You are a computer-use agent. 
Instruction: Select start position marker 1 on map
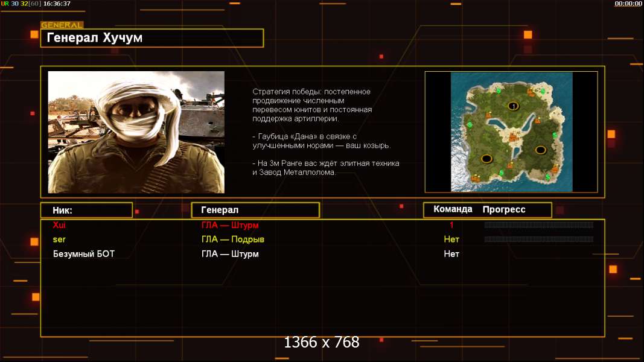point(514,106)
